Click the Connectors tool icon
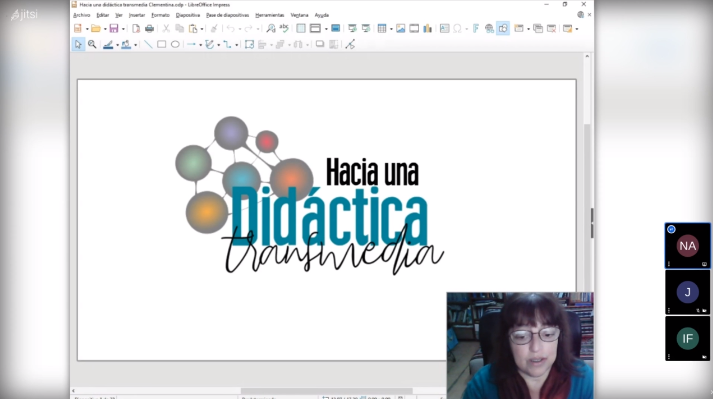The width and height of the screenshot is (713, 399). [227, 44]
